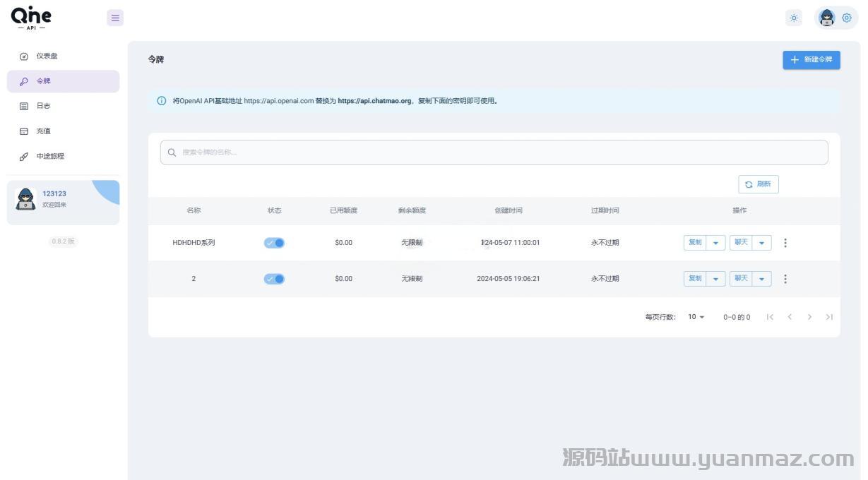The height and width of the screenshot is (480, 868).
Task: Navigate to 日志 in sidebar
Action: [x=44, y=106]
